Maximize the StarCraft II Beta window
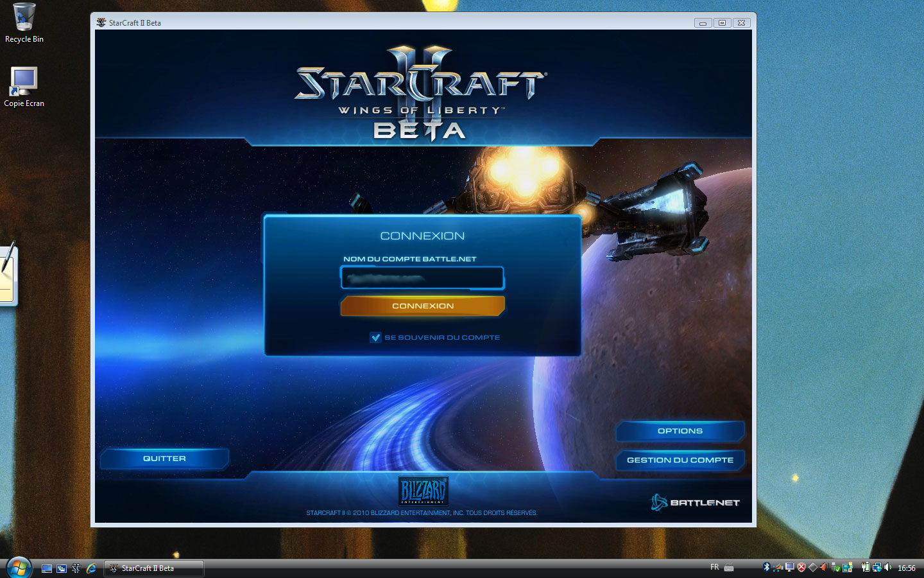The height and width of the screenshot is (578, 924). (722, 22)
